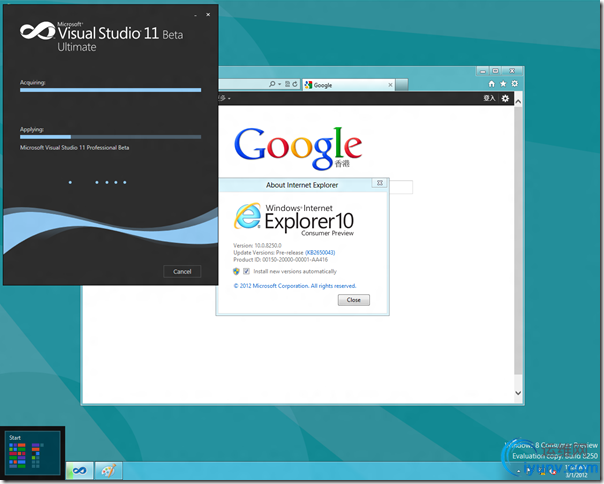This screenshot has height=484, width=604.
Task: Click the Google sign-in link 登入
Action: pyautogui.click(x=489, y=98)
